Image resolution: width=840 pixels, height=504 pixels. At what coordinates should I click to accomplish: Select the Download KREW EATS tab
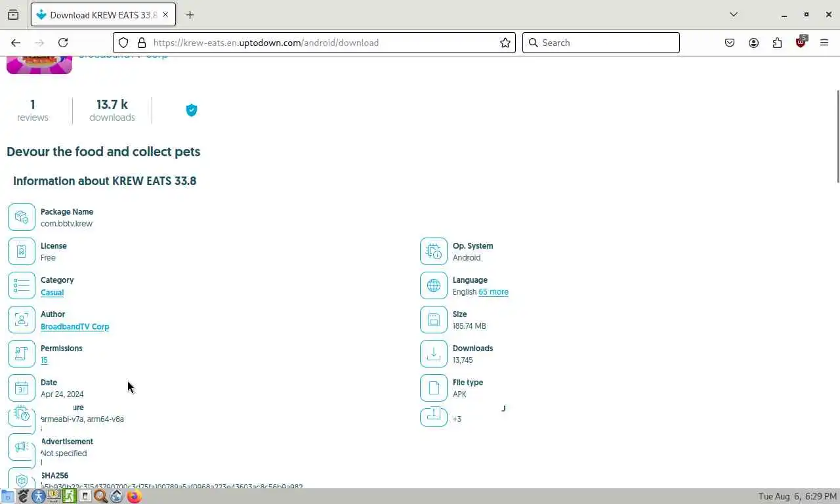pos(103,14)
